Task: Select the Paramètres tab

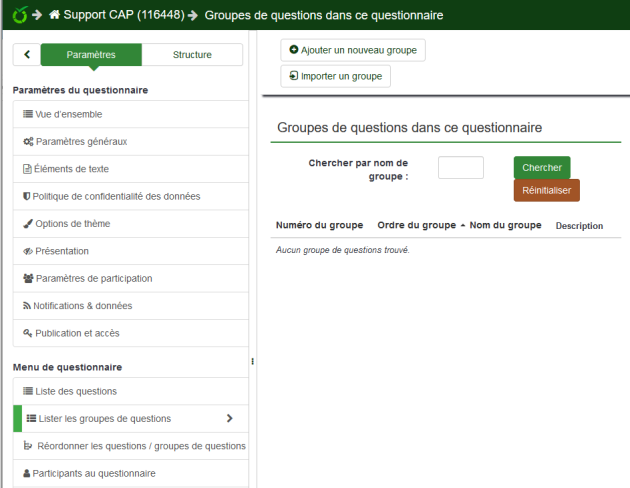Action: coord(91,55)
